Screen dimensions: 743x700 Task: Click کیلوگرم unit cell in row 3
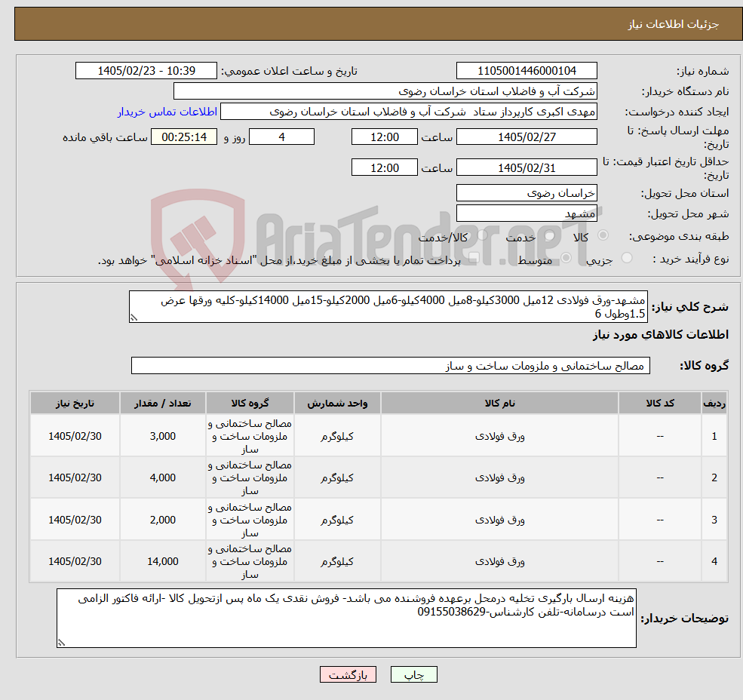pos(337,520)
